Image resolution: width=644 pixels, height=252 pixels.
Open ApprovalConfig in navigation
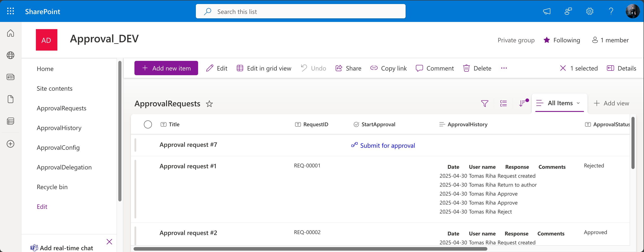[x=58, y=148]
